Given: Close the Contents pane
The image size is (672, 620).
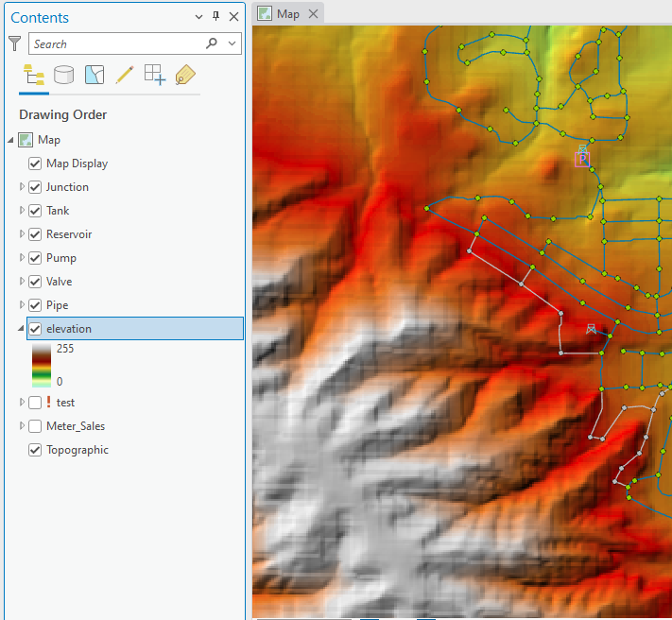Looking at the screenshot, I should click(x=234, y=17).
